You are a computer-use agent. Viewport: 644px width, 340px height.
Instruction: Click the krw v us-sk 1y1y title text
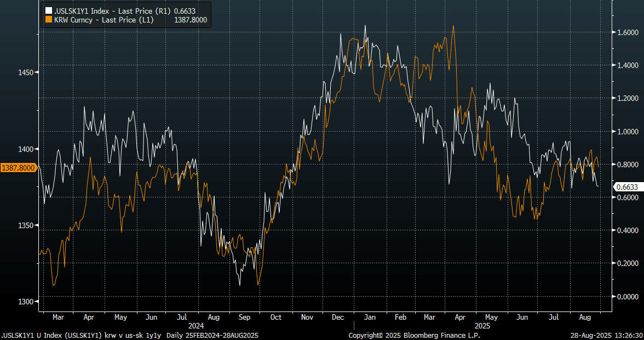coord(136,335)
